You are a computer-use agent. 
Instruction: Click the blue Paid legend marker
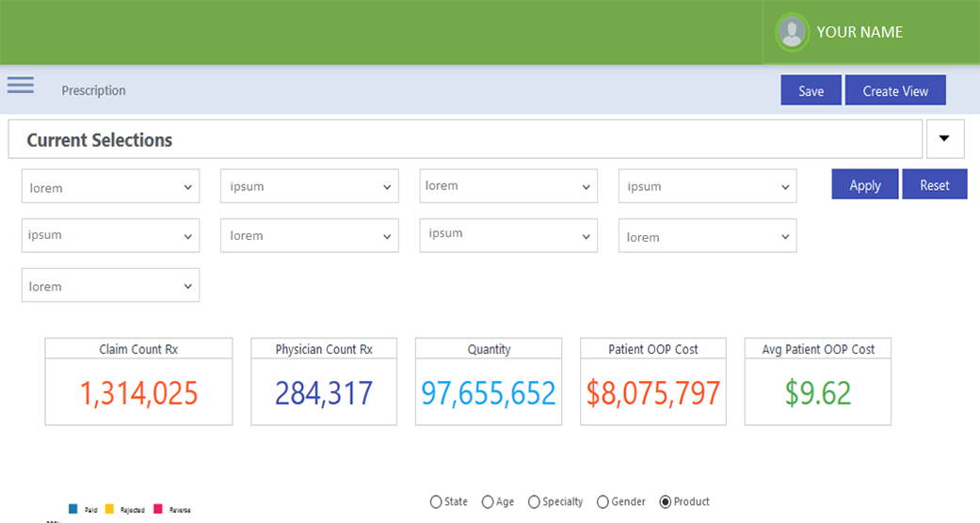tap(73, 509)
